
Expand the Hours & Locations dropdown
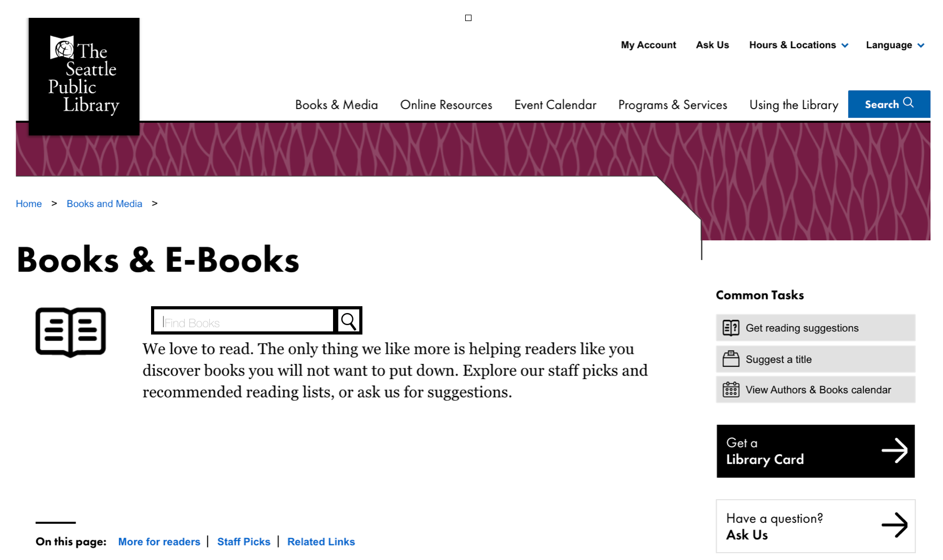798,45
